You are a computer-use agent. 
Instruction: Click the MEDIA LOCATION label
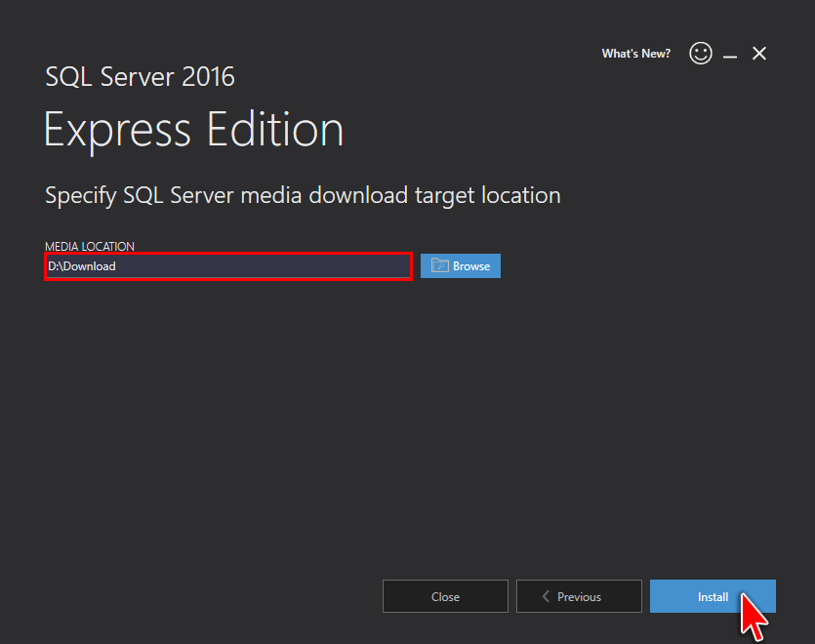(x=90, y=246)
